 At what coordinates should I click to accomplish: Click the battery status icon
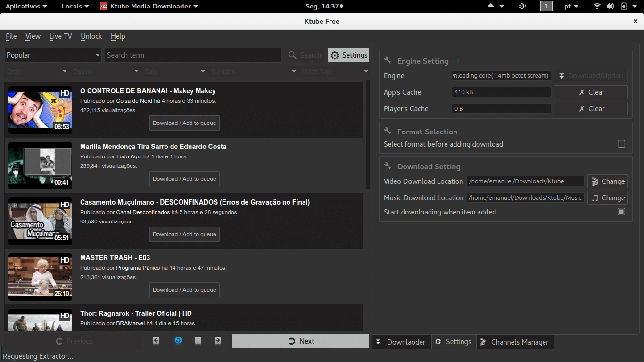pyautogui.click(x=624, y=6)
